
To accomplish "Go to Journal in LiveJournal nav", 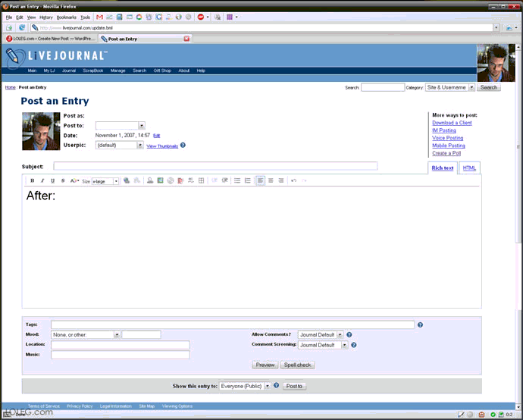I will pos(69,71).
